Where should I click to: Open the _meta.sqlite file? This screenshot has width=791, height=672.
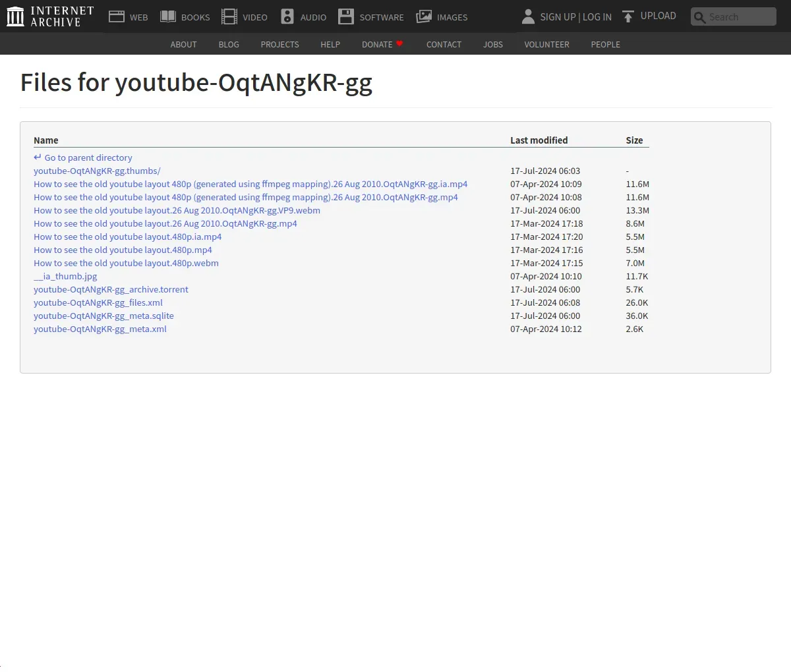103,316
